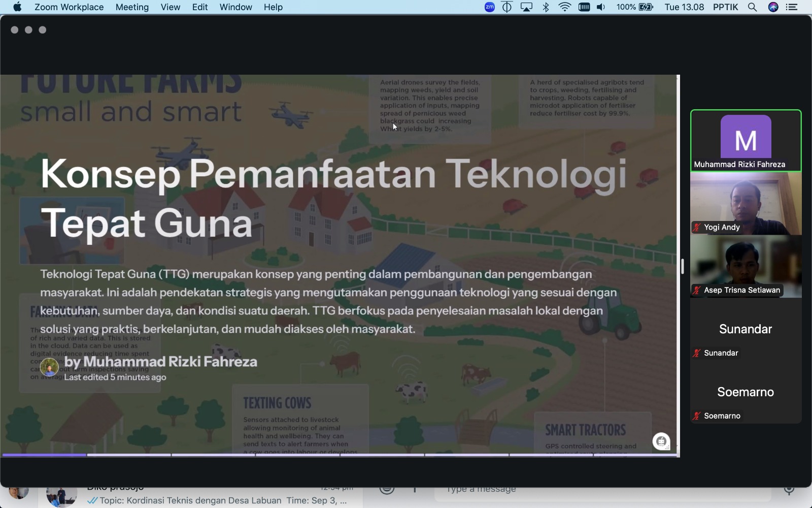
Task: Click the 'SMART TRACTORS' heading on slide
Action: (x=586, y=430)
